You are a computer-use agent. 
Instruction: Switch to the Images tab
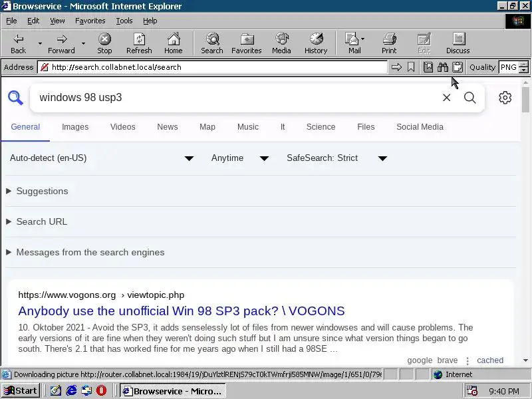[x=75, y=127]
